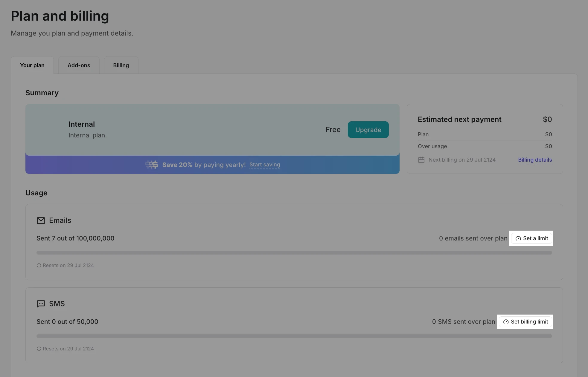588x377 pixels.
Task: Set billing limit for SMS
Action: tap(525, 322)
